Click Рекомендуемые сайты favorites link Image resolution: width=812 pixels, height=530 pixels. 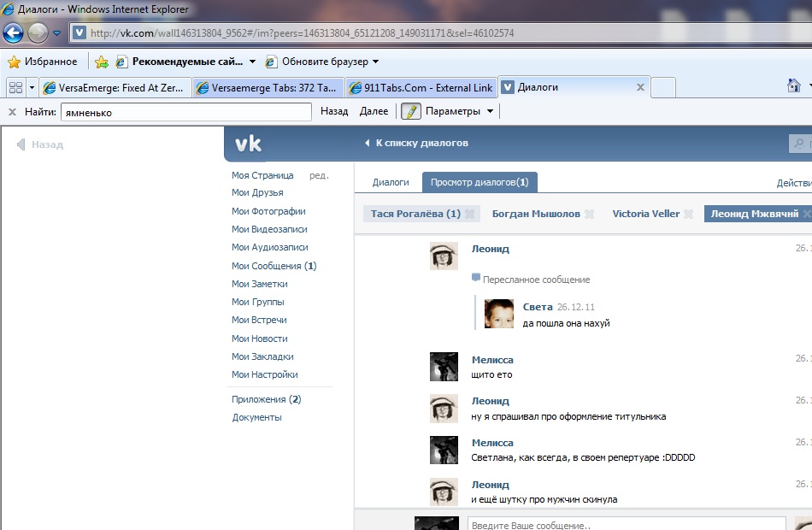pos(179,62)
